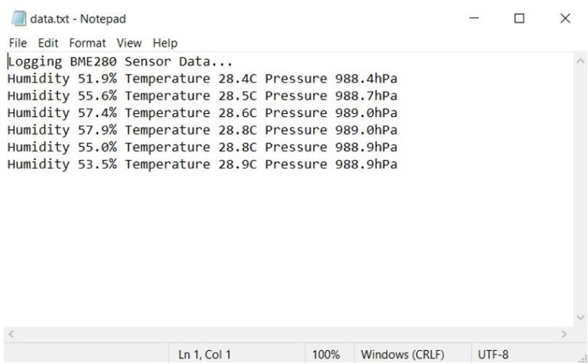The width and height of the screenshot is (588, 364).
Task: Place cursor in 'Logging BME280 Sensor Data...' line
Action: (120, 61)
